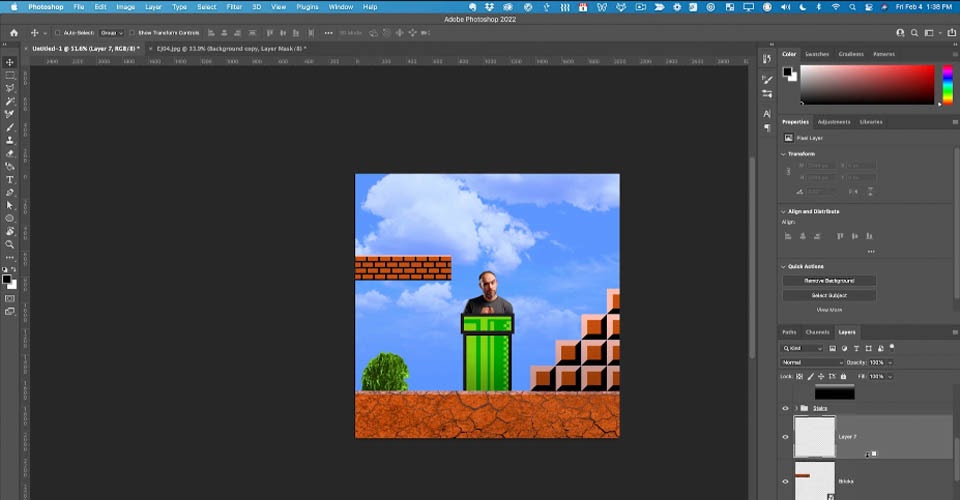The width and height of the screenshot is (960, 500).
Task: Change screen mode icon at toolbar bottom
Action: [10, 312]
